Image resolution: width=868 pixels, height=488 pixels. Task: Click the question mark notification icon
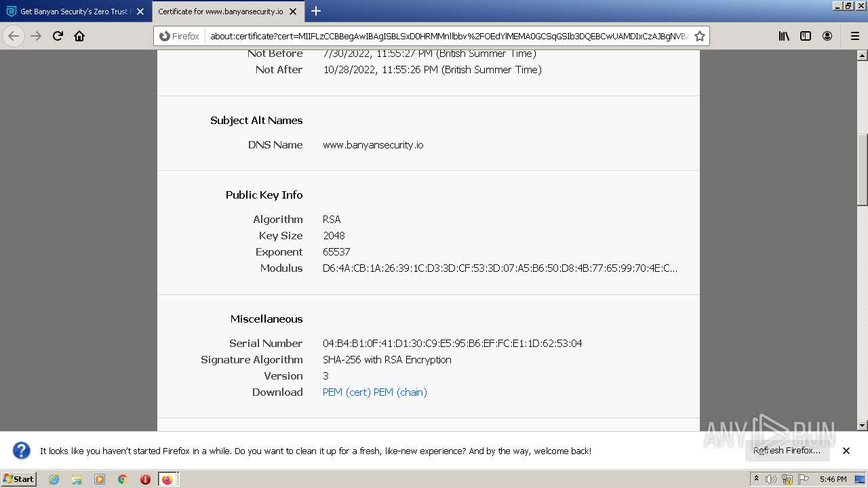pyautogui.click(x=22, y=451)
